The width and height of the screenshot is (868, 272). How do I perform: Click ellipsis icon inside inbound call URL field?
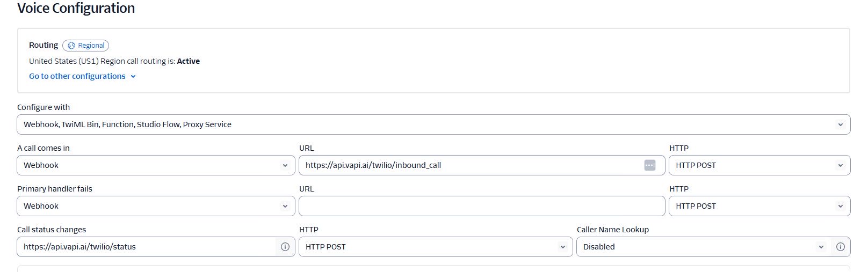(649, 165)
